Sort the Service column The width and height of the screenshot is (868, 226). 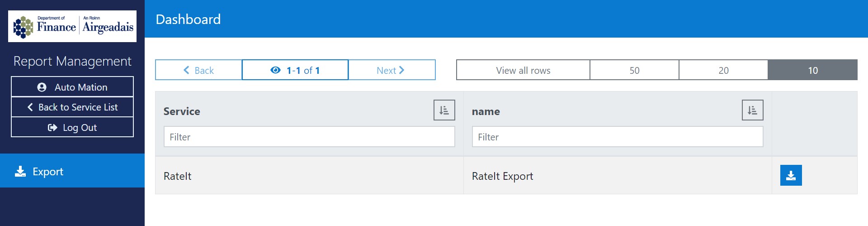(444, 110)
